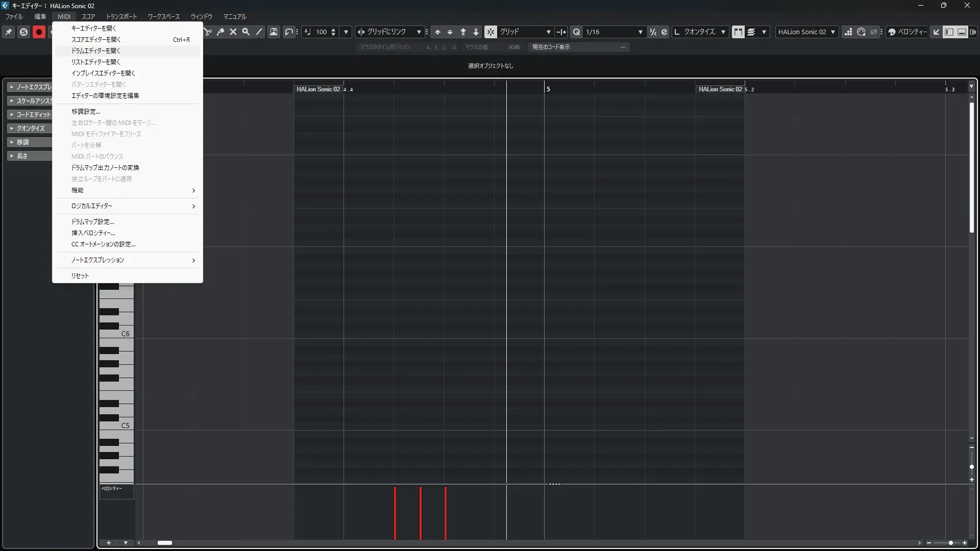Open the insert velocity settings menu item
980x551 pixels.
(x=93, y=233)
